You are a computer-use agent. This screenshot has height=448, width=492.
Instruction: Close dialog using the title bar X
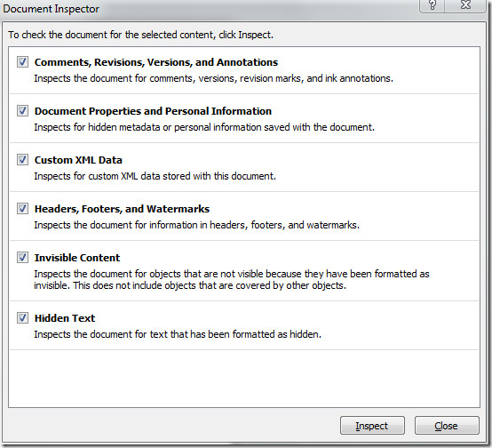click(x=466, y=5)
